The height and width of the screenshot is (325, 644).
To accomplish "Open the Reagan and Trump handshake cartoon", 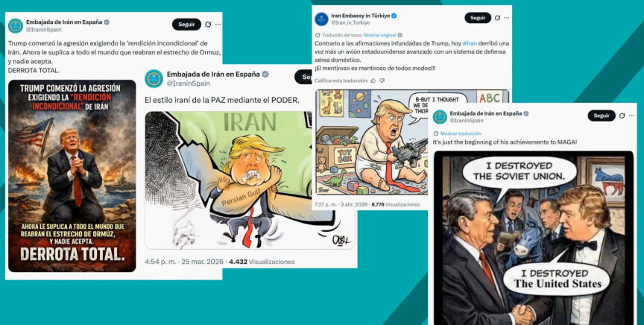I will click(x=534, y=239).
